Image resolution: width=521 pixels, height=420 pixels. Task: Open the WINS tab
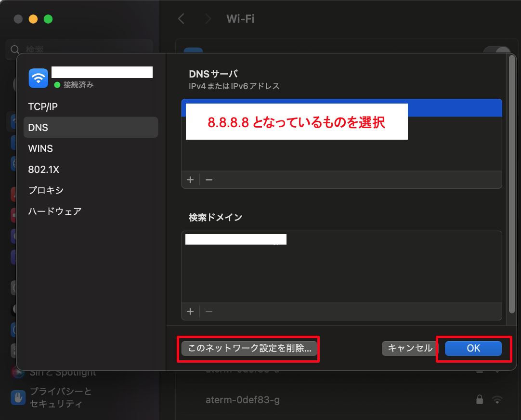pyautogui.click(x=40, y=148)
